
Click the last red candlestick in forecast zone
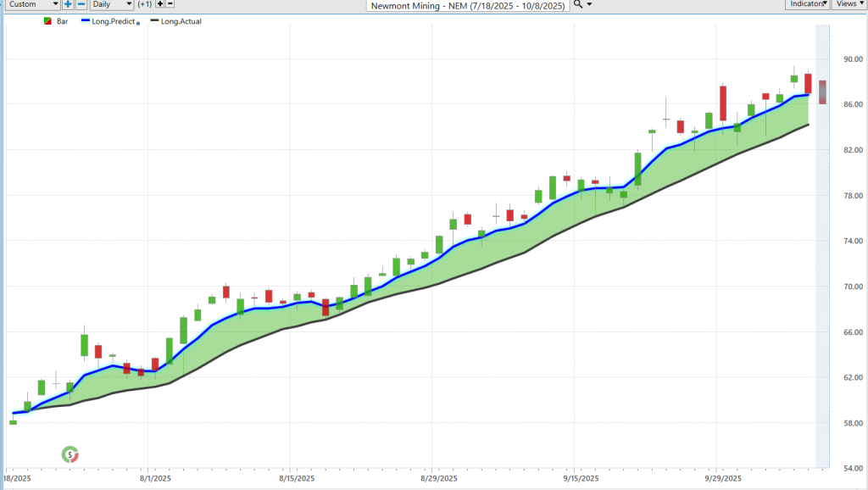click(x=822, y=92)
